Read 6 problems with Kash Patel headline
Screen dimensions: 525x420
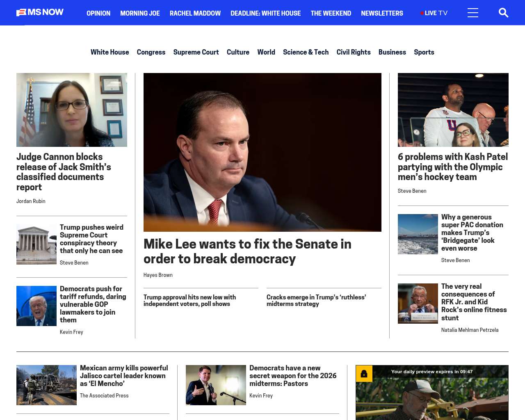click(453, 167)
